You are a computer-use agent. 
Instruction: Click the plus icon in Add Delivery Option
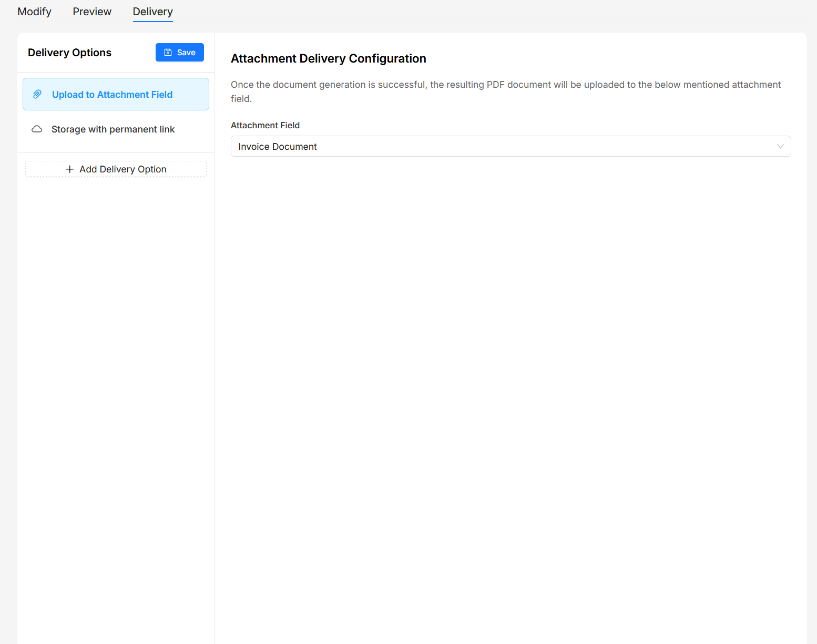pyautogui.click(x=69, y=169)
